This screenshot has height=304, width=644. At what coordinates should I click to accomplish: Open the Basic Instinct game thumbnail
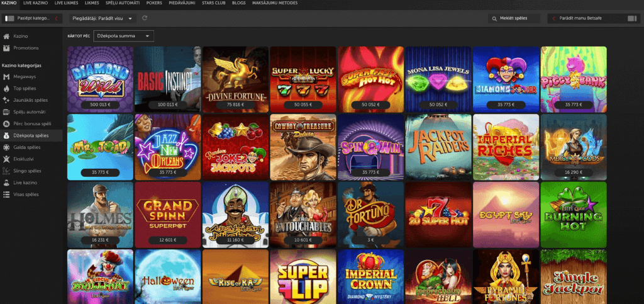167,79
